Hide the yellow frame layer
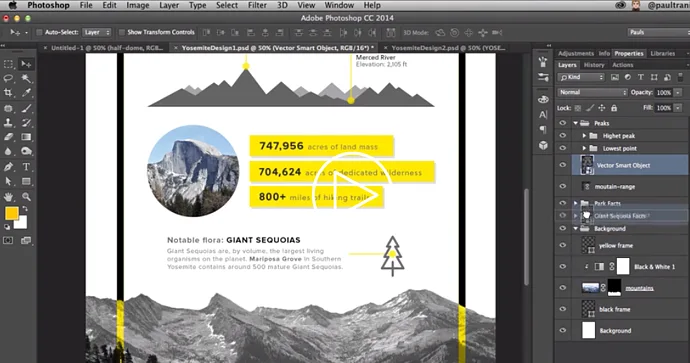This screenshot has height=363, width=690. coord(562,245)
